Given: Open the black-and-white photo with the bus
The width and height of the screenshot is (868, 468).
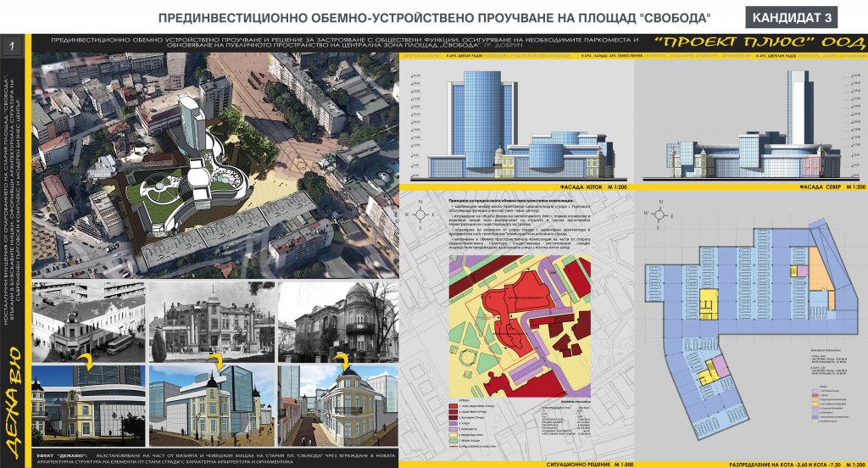Looking at the screenshot, I should click(x=88, y=322).
